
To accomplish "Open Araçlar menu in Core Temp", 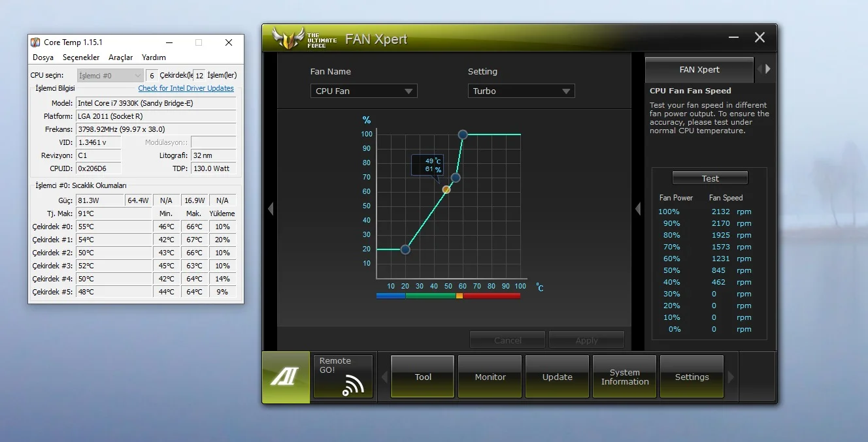I will point(121,57).
